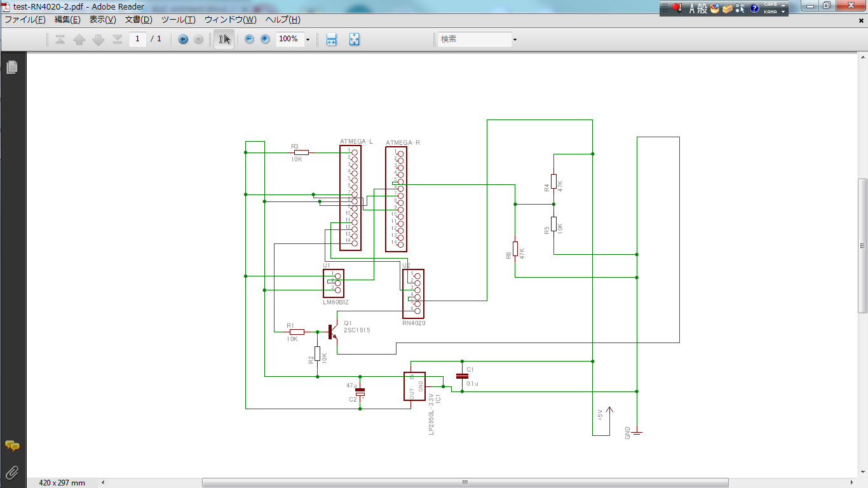Click the 検索 search box

(x=475, y=39)
